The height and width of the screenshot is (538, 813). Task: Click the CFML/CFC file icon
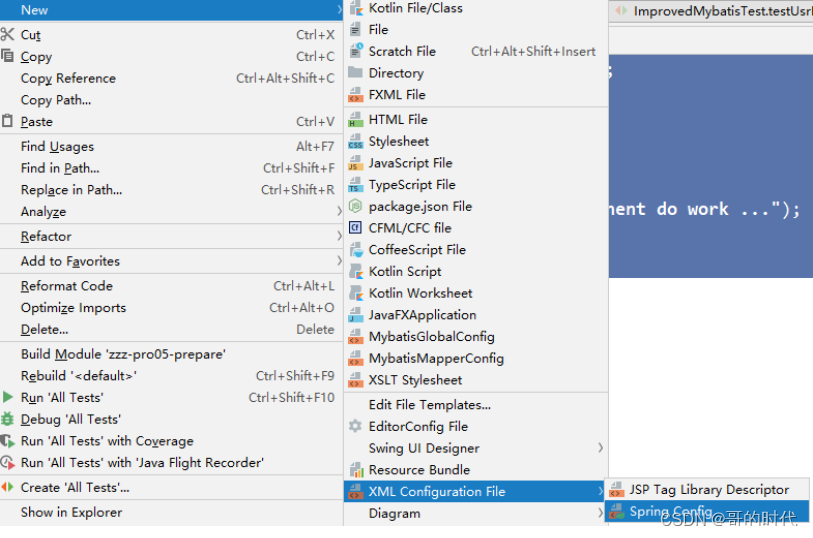355,228
